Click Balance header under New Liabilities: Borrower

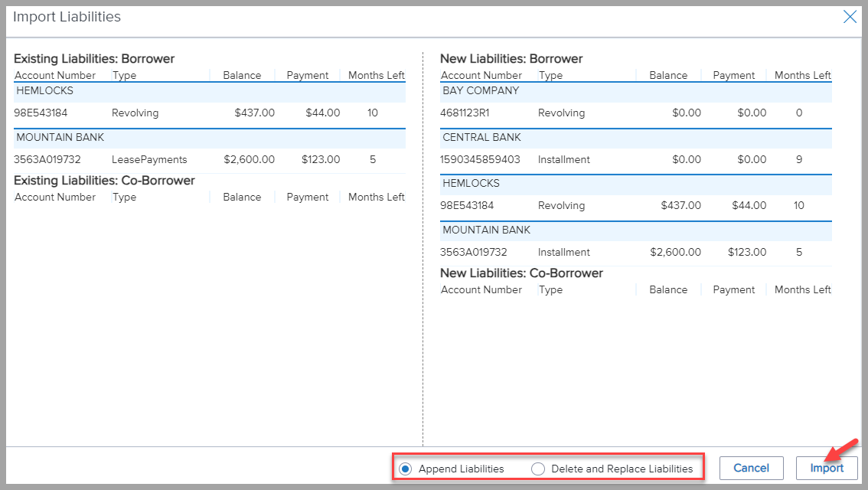[668, 75]
